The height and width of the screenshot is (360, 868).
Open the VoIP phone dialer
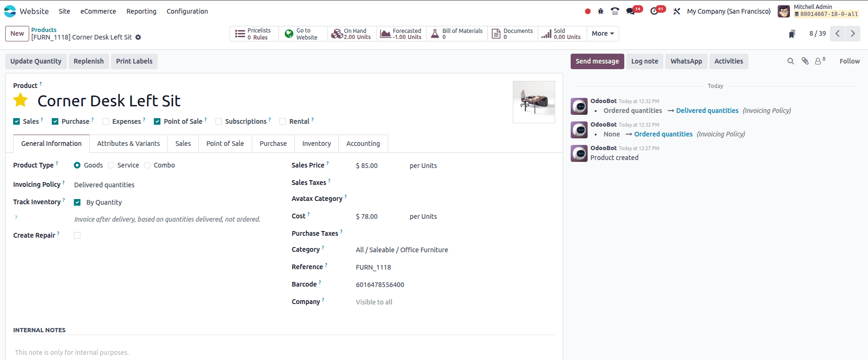615,11
